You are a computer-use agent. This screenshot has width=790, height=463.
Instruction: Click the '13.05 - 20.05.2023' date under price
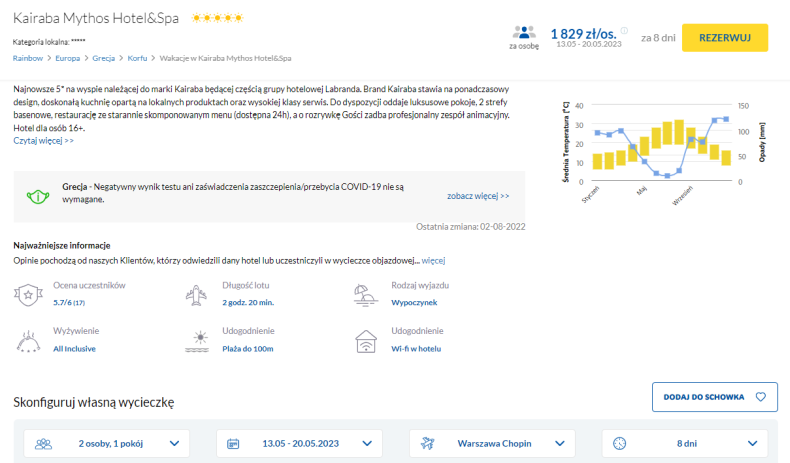tap(588, 44)
